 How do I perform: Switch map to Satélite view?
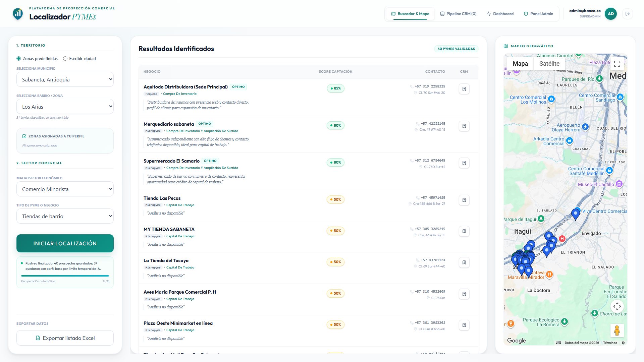point(549,64)
